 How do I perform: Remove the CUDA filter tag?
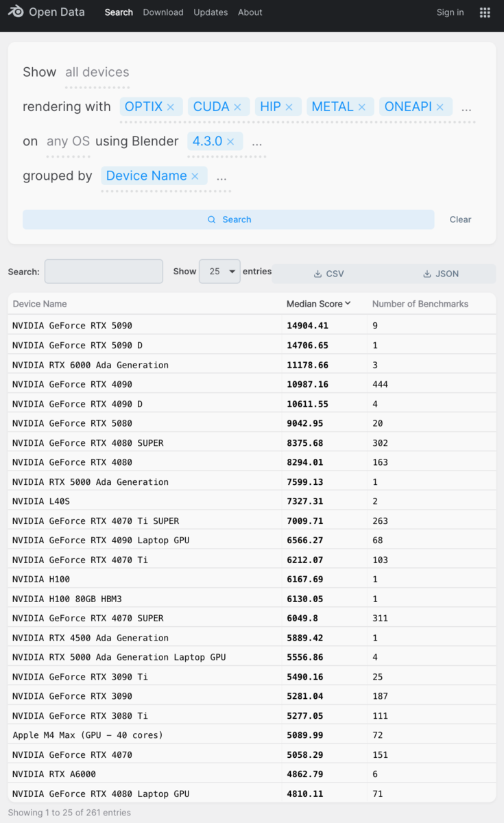click(237, 107)
